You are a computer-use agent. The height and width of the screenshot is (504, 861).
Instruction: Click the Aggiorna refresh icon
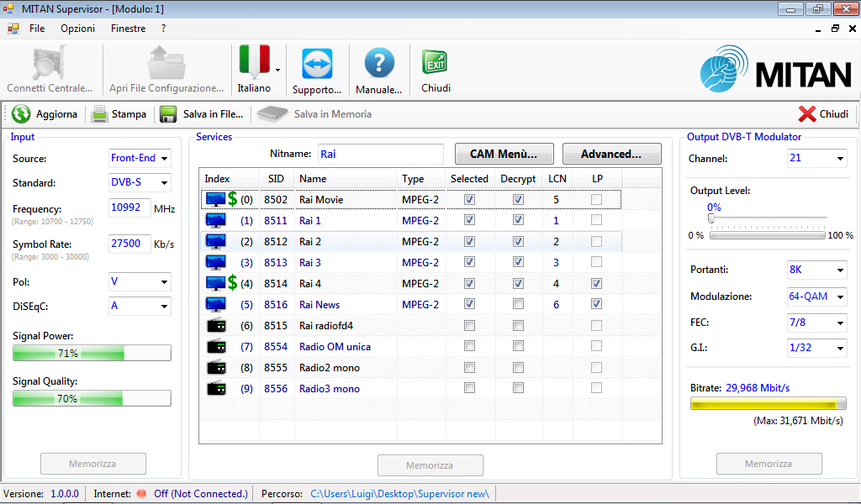tap(21, 114)
